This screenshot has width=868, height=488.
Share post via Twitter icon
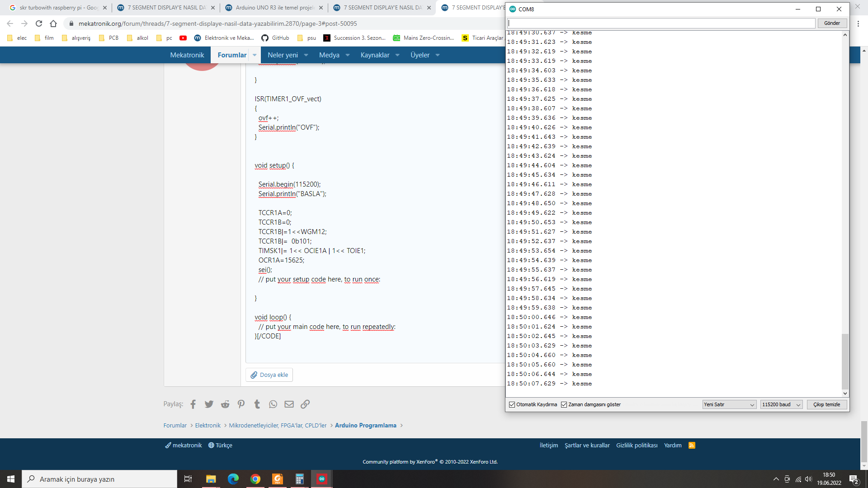(x=209, y=404)
